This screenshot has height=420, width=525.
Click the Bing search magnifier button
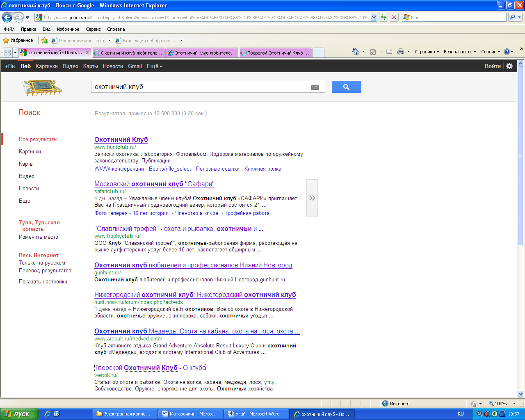coord(512,17)
